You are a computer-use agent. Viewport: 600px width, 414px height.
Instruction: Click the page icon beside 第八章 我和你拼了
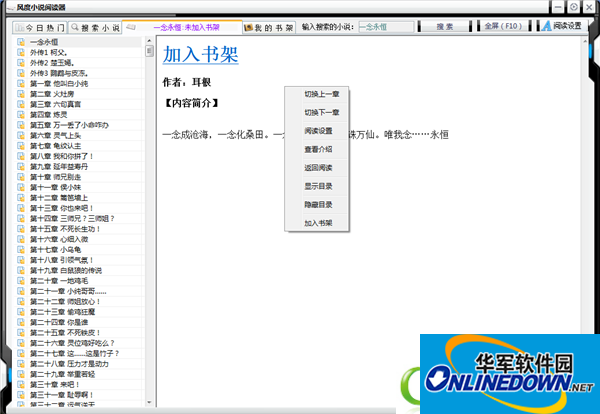coord(21,156)
